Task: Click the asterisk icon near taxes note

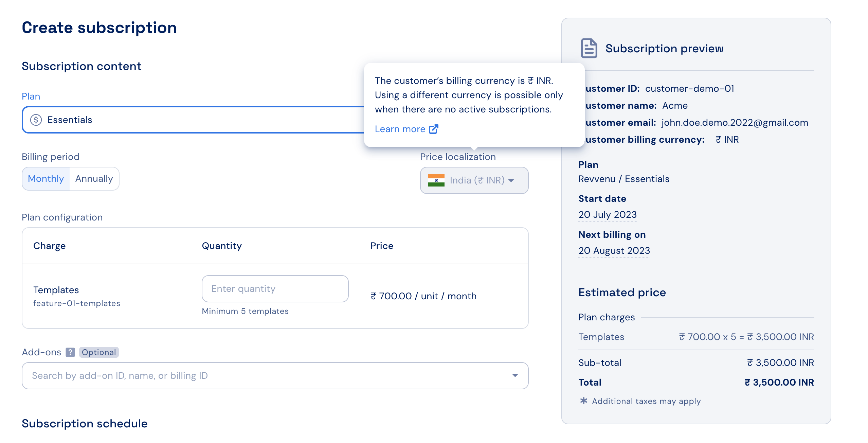Action: (584, 401)
